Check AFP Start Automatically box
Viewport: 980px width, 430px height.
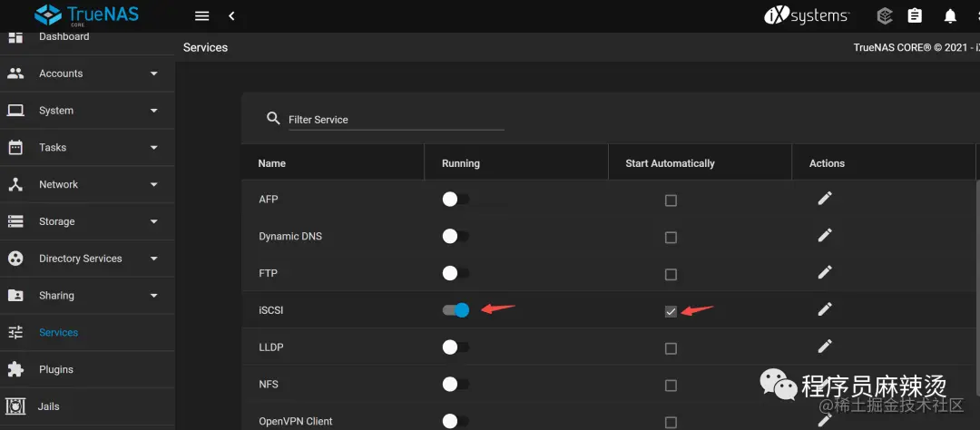671,200
